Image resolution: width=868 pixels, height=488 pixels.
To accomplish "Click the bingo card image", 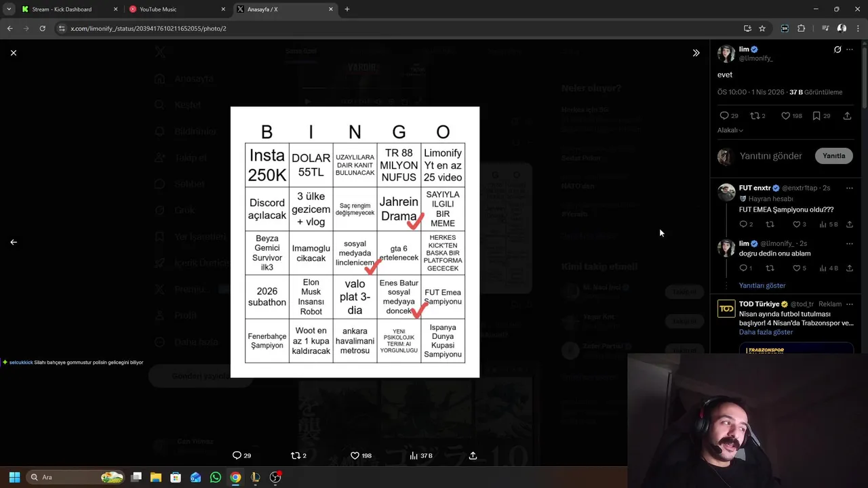I will click(x=355, y=242).
